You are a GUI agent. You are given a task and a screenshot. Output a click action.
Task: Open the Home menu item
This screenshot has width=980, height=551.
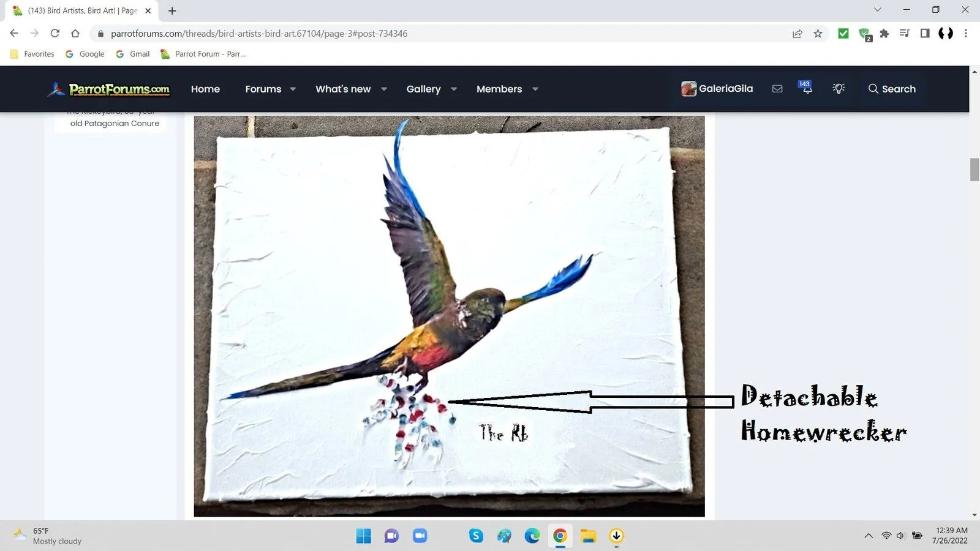205,89
